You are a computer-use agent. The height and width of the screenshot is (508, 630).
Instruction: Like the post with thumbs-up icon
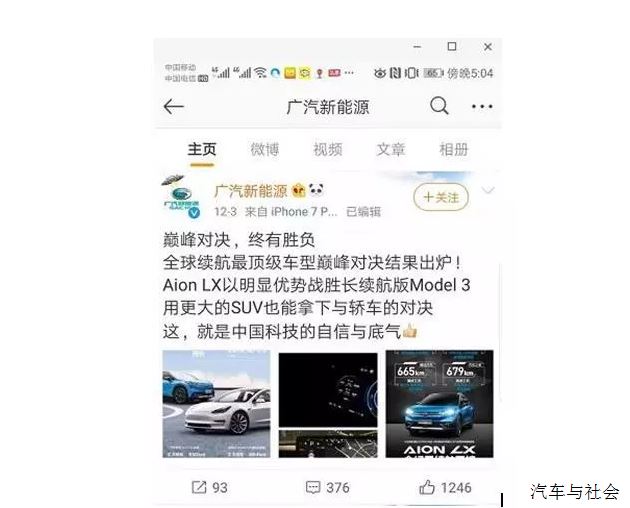pos(427,487)
